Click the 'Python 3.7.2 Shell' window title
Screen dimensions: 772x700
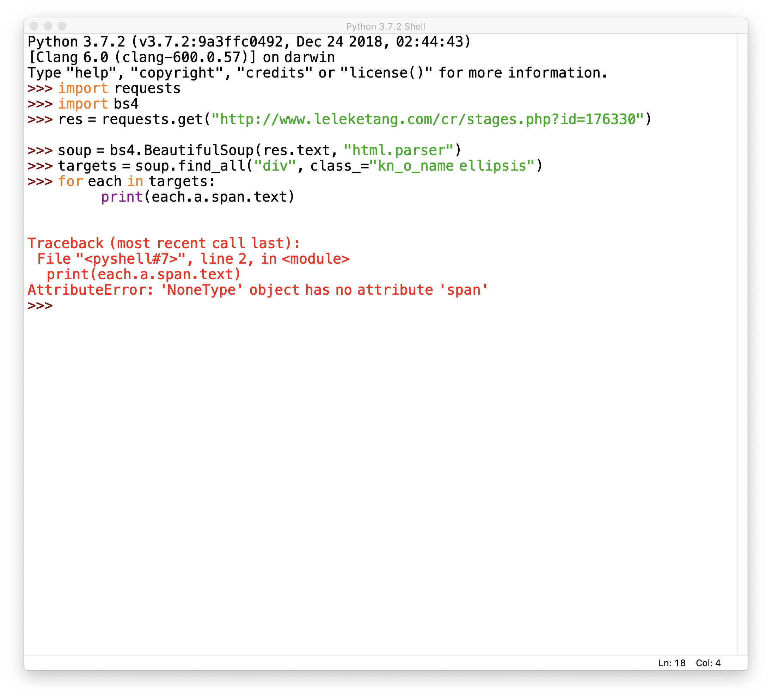click(x=386, y=26)
